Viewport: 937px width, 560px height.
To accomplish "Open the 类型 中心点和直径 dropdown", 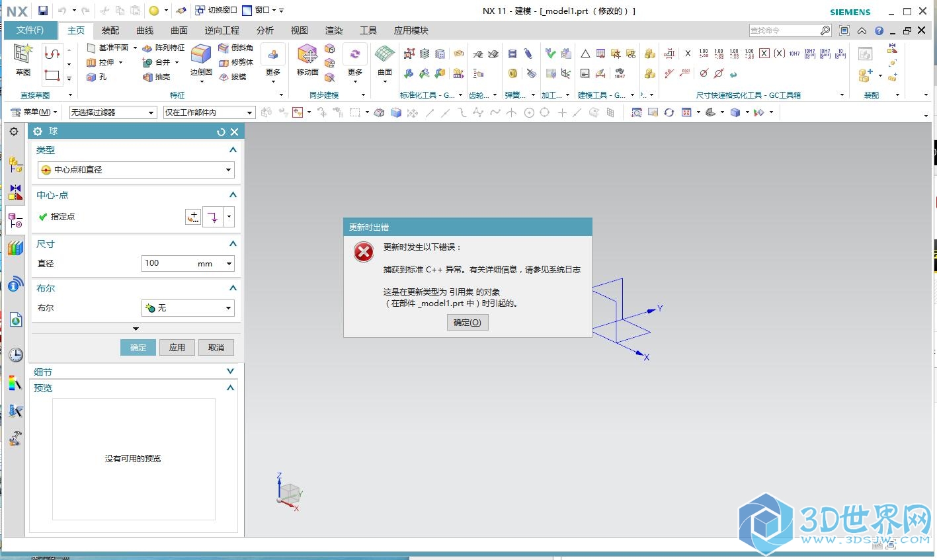I will (x=136, y=170).
